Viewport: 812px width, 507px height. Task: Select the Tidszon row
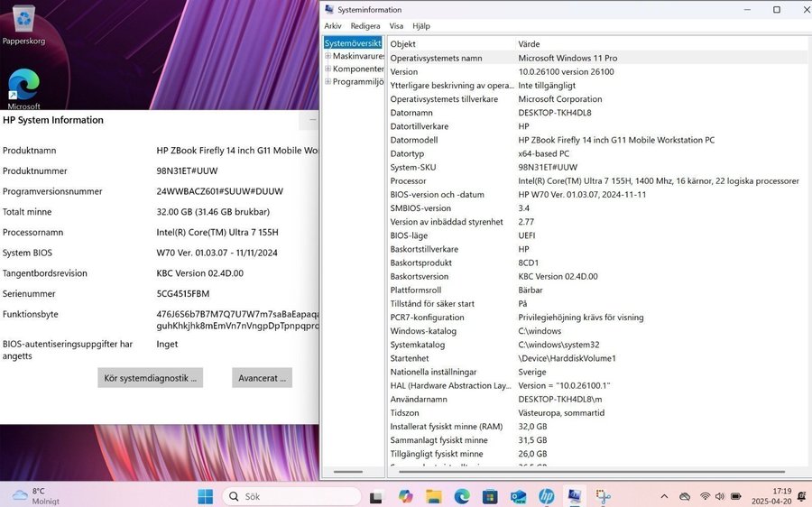[598, 413]
